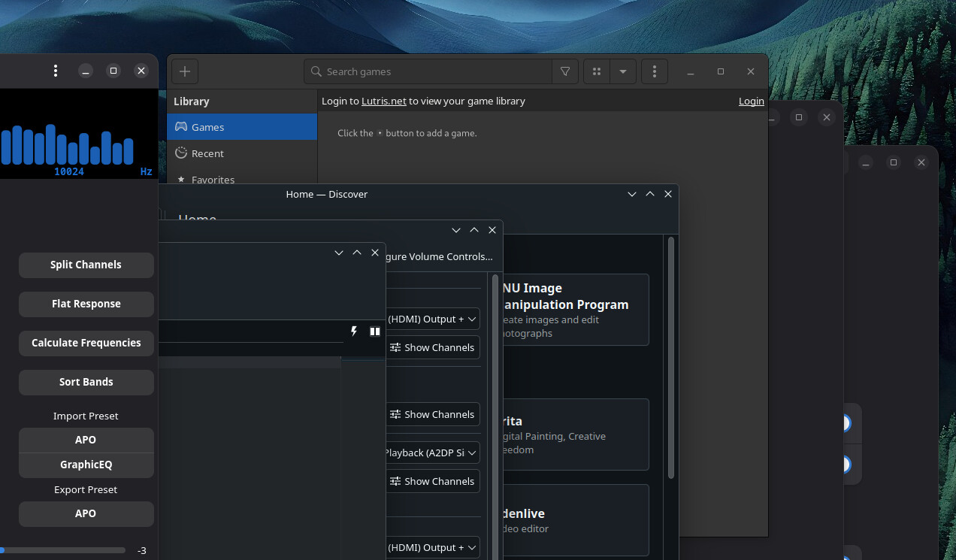Open the Playback (A2DP) profile dropdown
Screen dimensions: 956x560
(432, 453)
